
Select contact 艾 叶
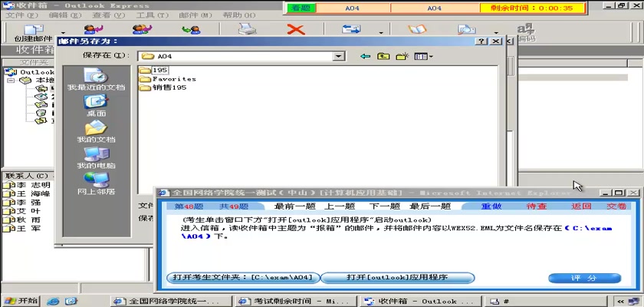pos(22,211)
